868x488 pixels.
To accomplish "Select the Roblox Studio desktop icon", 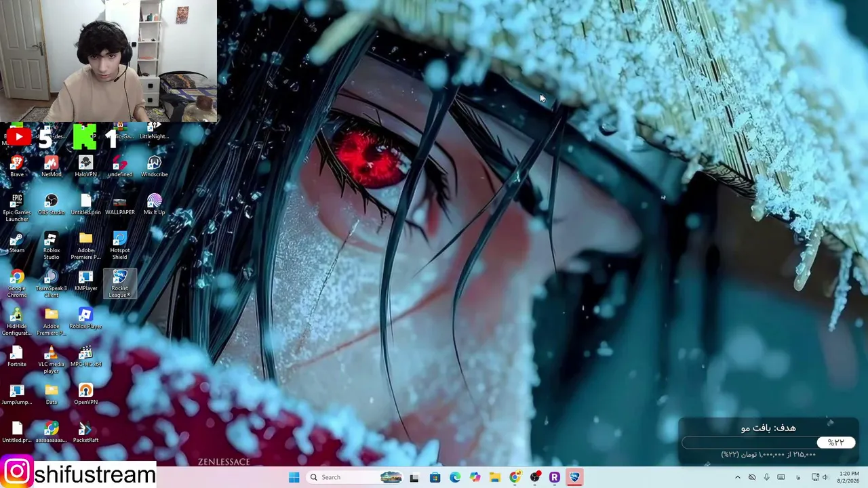I will coord(51,246).
